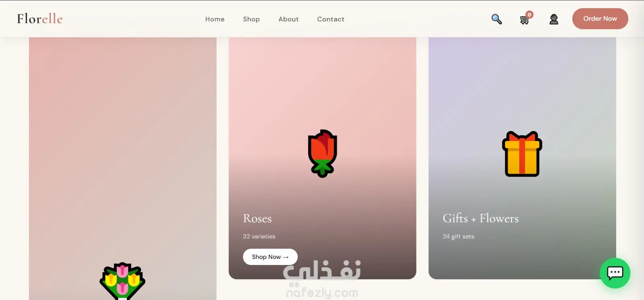Select the red rose emoji icon
Screen dimensions: 644x300
(x=322, y=153)
